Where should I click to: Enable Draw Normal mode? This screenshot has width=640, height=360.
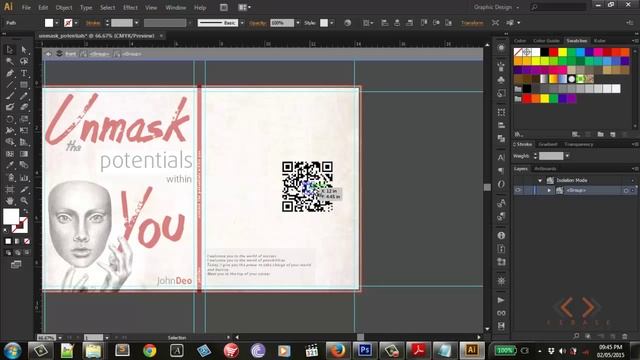click(8, 253)
